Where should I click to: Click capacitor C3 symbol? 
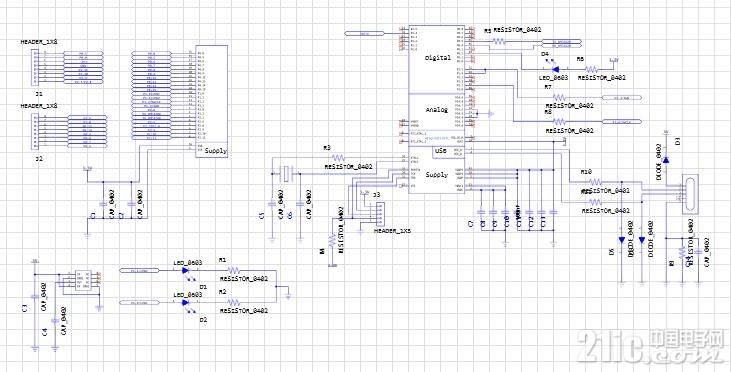coord(34,296)
